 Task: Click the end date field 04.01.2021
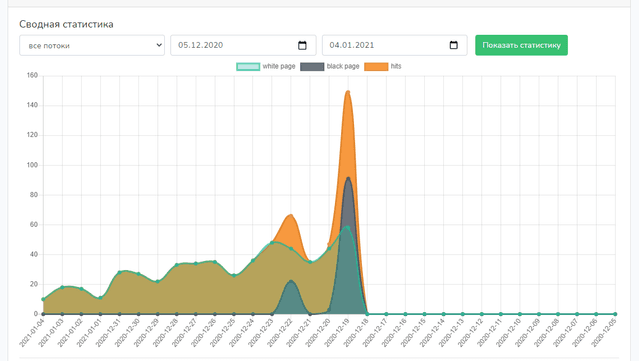click(394, 45)
